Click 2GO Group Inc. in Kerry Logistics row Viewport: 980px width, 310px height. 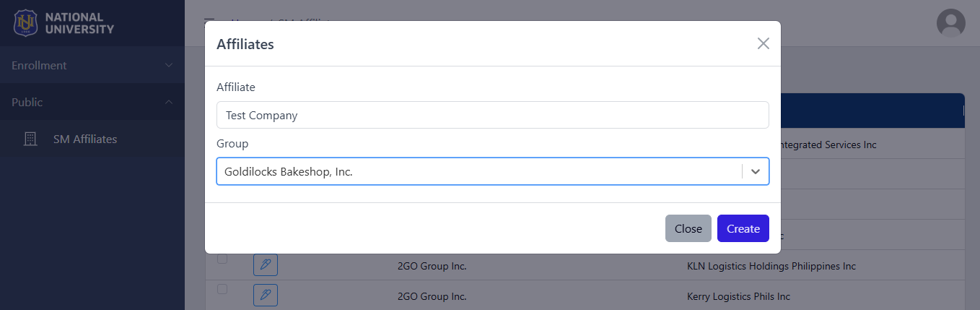pyautogui.click(x=432, y=296)
